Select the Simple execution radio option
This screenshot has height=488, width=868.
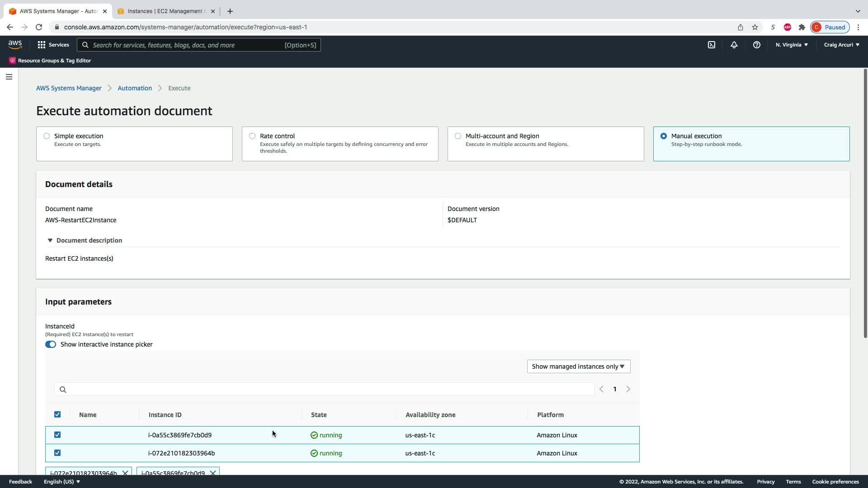pos(47,136)
